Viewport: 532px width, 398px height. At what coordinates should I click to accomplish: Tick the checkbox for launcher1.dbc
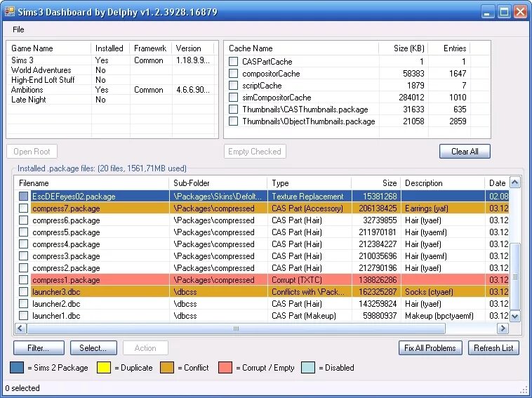coord(23,316)
